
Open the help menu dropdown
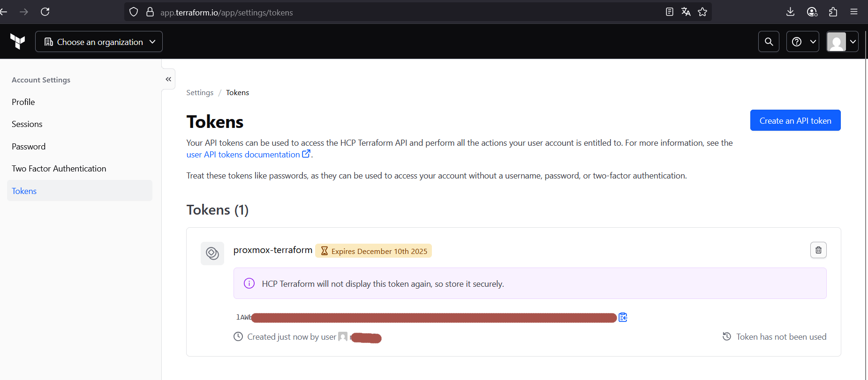[802, 42]
